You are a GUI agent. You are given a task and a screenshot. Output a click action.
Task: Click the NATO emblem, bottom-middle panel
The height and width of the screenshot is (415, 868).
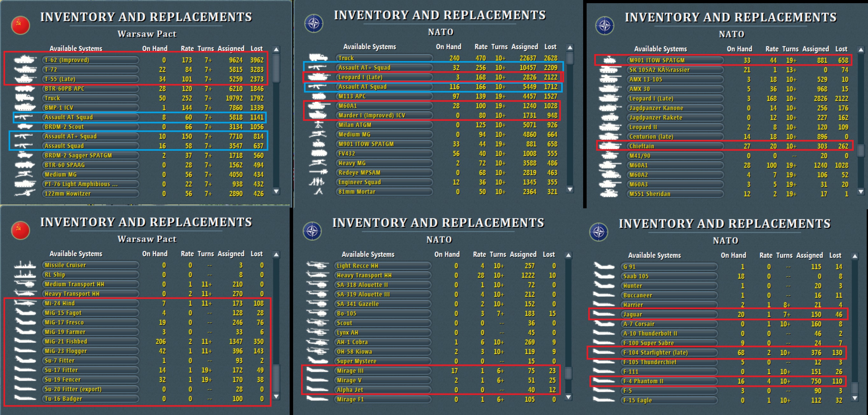tap(312, 231)
